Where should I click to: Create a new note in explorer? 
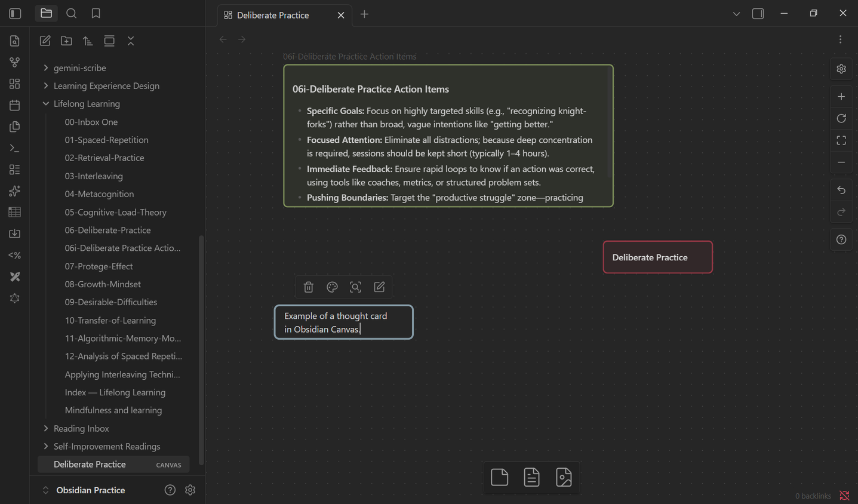45,41
